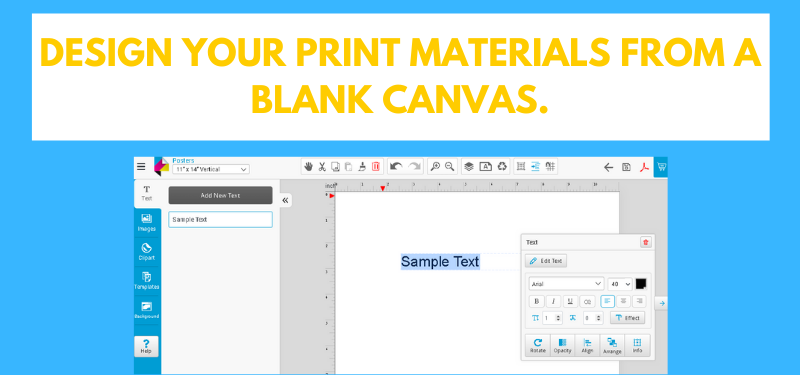Click the red trash delete icon in toolbar
The image size is (800, 375).
(x=376, y=166)
